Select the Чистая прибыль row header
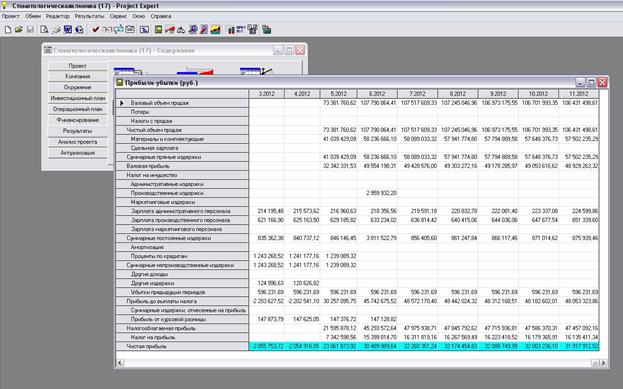 point(182,346)
